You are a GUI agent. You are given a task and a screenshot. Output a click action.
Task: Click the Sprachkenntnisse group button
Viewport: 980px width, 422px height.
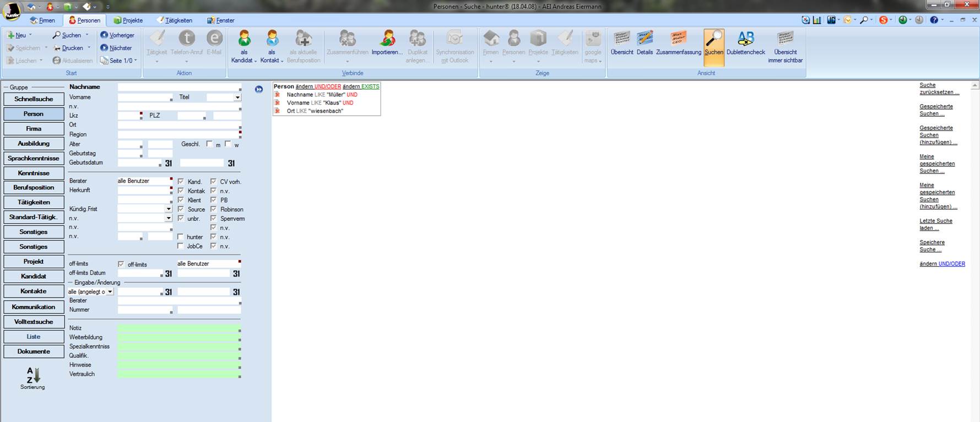(34, 158)
